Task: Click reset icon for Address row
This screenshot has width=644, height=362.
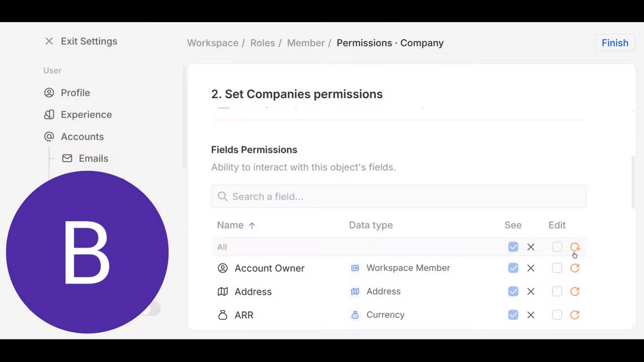Action: click(575, 292)
